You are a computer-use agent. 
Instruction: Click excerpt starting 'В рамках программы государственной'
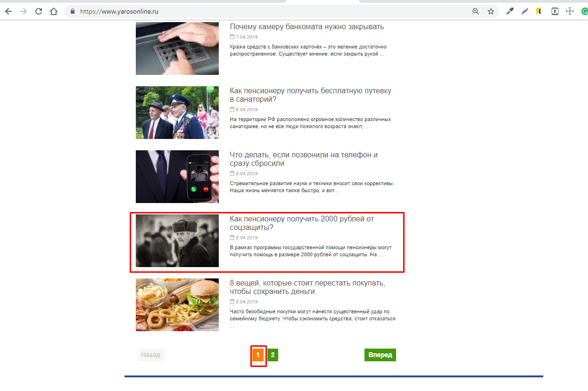(311, 251)
